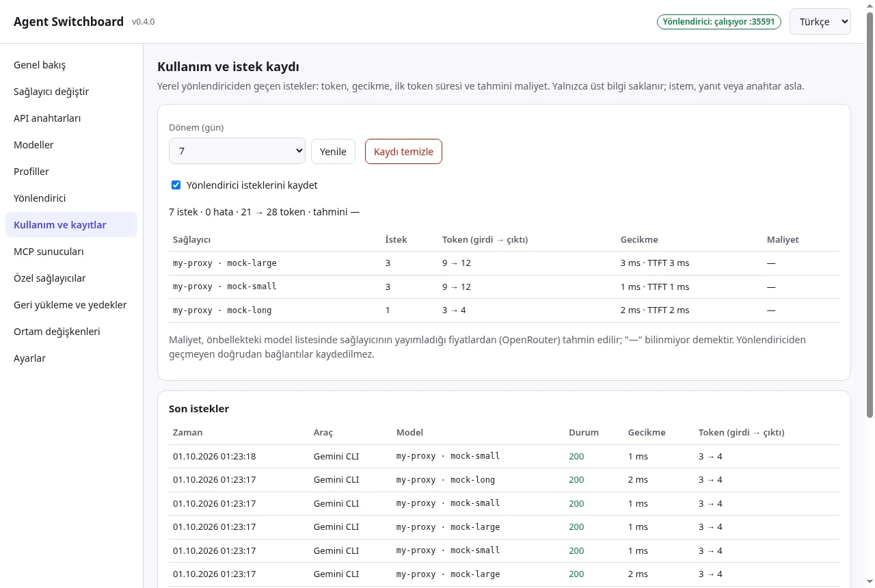Open the Dönem (gün) dropdown
The image size is (875, 588).
coord(237,151)
